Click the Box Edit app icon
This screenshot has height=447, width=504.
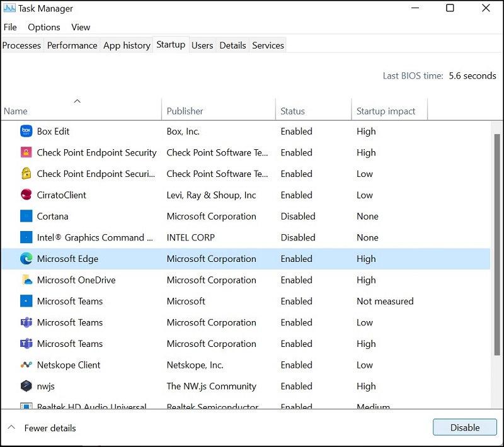[26, 131]
